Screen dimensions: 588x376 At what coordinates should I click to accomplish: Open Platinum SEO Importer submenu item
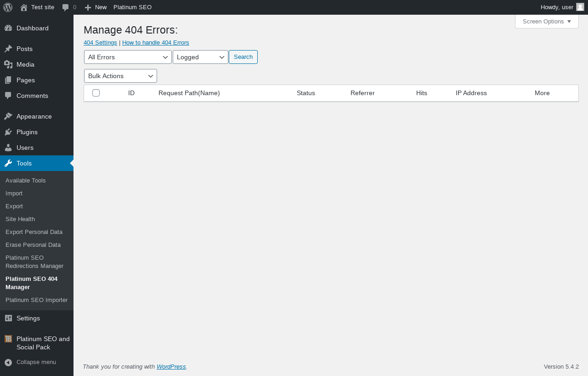[x=36, y=300]
